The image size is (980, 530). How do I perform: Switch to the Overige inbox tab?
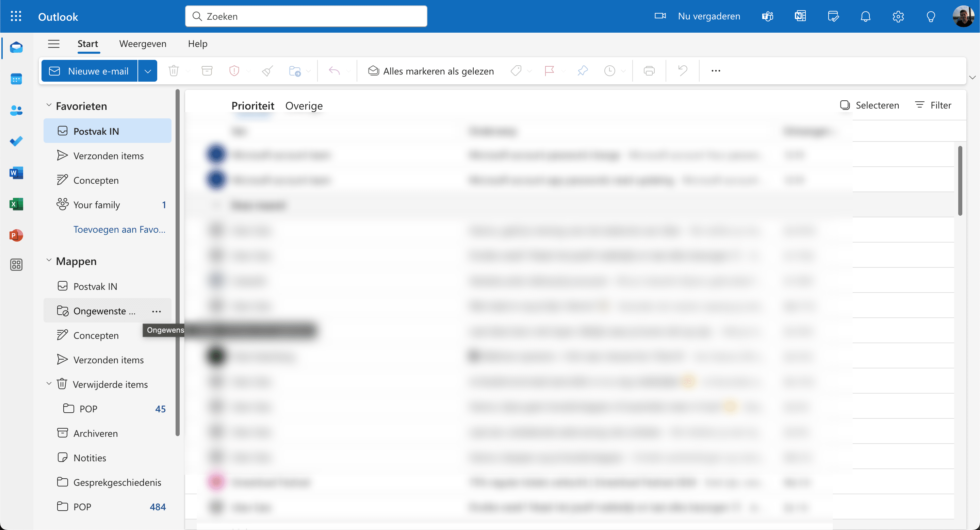click(x=304, y=106)
